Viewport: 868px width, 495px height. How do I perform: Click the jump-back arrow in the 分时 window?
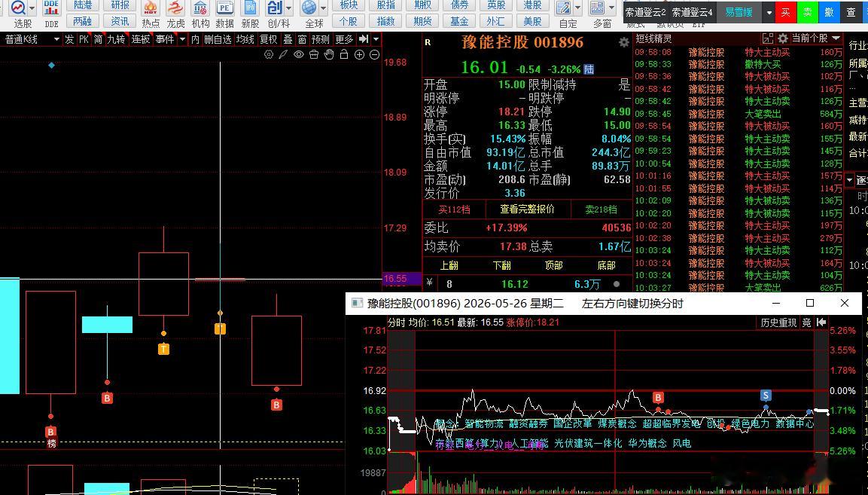point(821,322)
